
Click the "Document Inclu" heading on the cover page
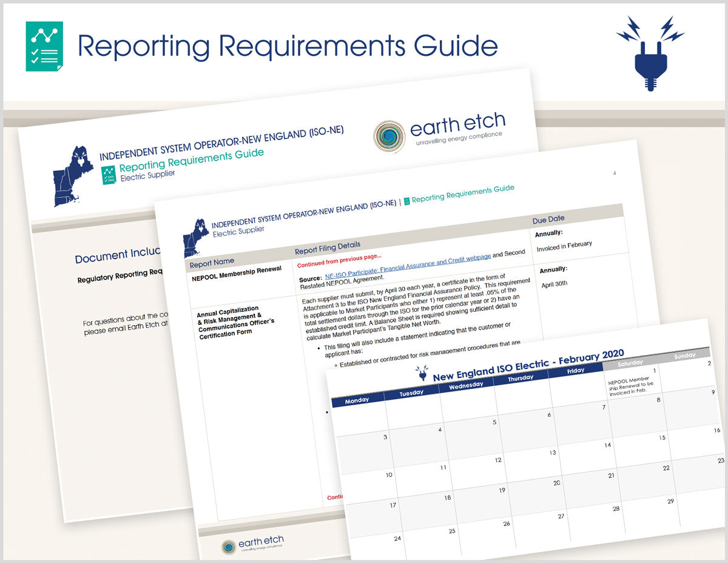(117, 256)
